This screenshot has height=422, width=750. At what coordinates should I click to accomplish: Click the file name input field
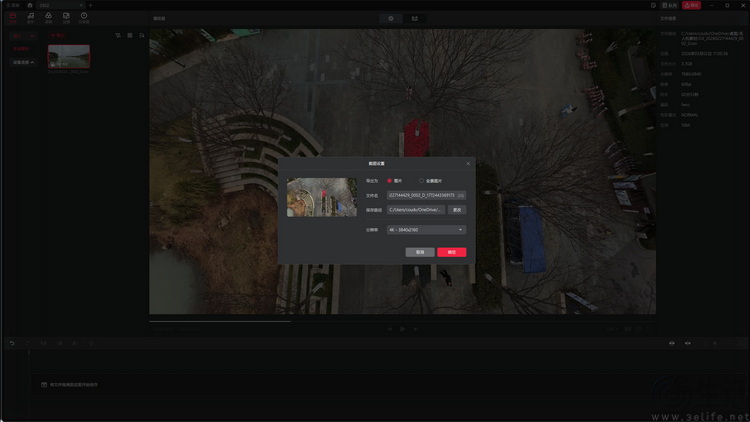[x=421, y=195]
